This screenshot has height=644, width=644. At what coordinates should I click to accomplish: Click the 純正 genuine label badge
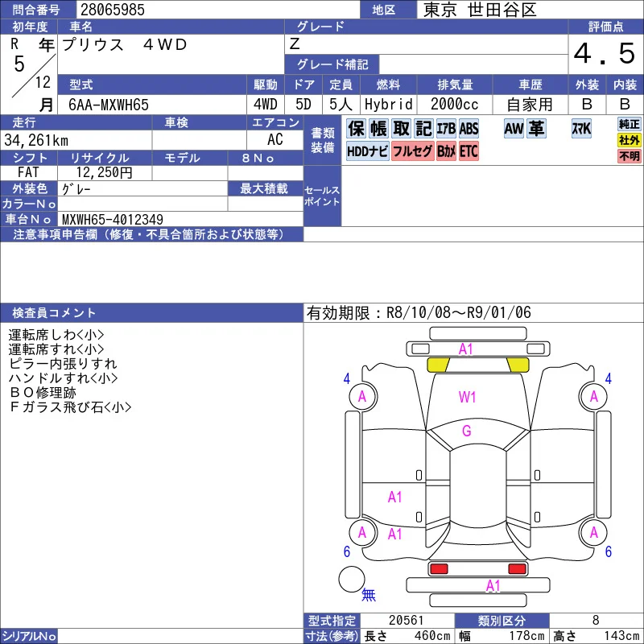pos(630,124)
